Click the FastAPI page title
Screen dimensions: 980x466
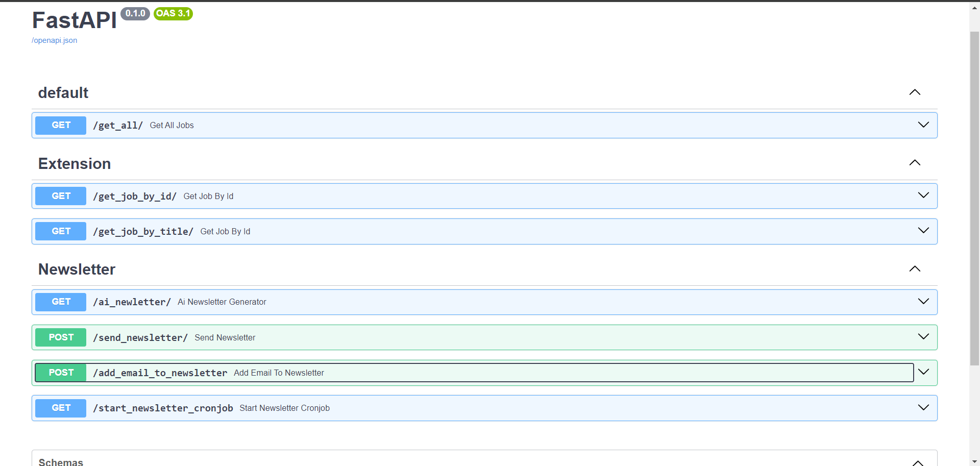tap(75, 20)
